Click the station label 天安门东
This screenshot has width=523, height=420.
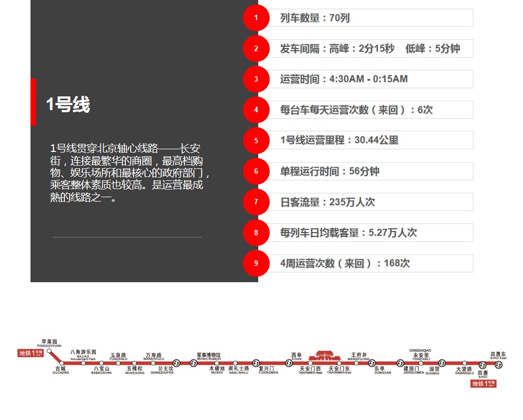[x=339, y=370]
